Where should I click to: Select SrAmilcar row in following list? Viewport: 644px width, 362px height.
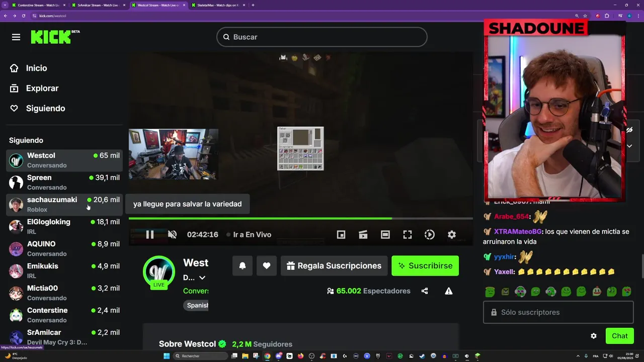(x=64, y=337)
